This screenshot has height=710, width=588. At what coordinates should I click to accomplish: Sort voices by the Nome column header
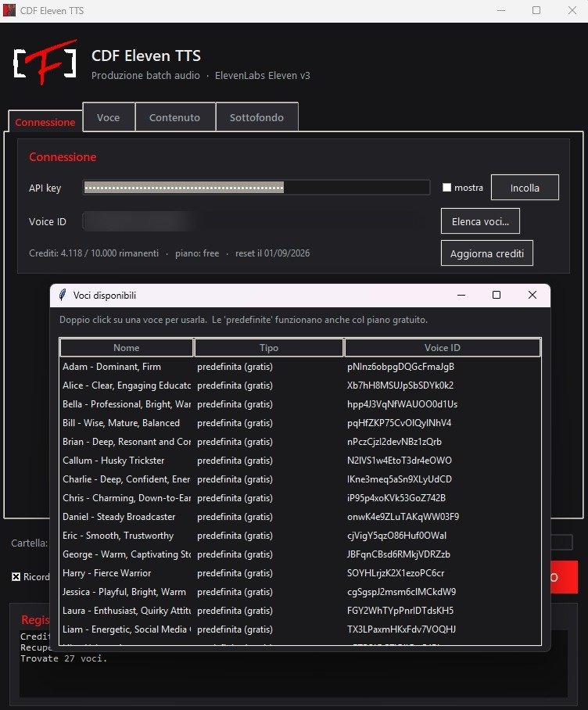coord(127,348)
